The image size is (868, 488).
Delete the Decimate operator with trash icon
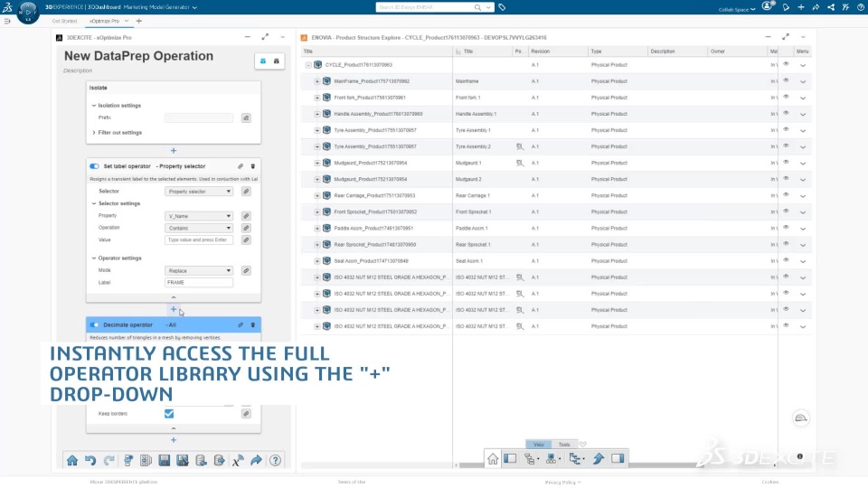253,324
